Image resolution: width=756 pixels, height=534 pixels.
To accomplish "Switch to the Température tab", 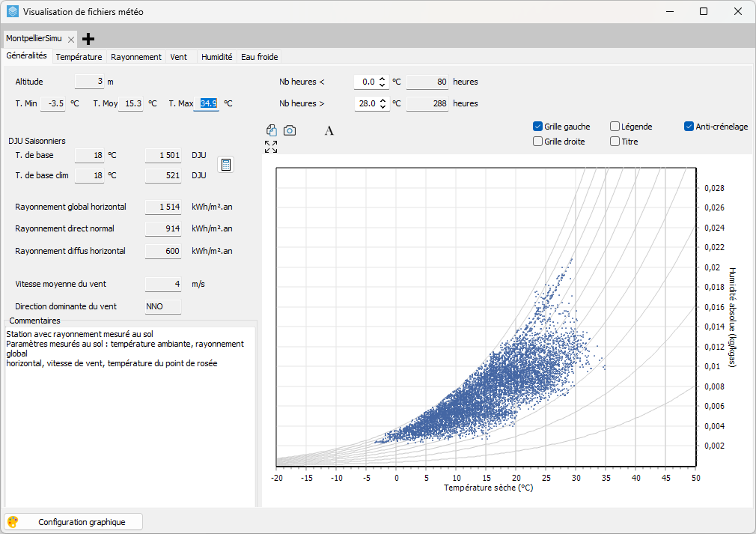I will click(79, 57).
